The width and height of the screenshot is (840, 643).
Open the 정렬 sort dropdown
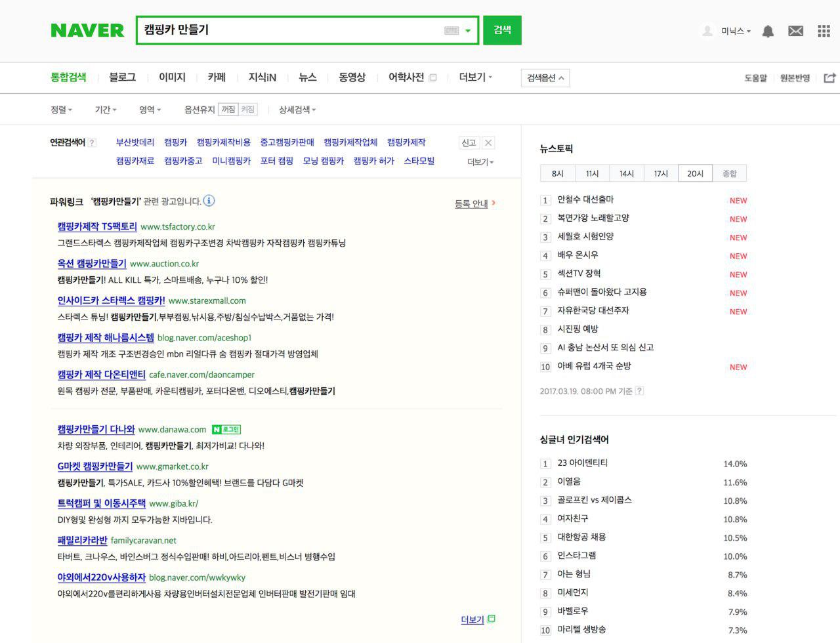61,110
